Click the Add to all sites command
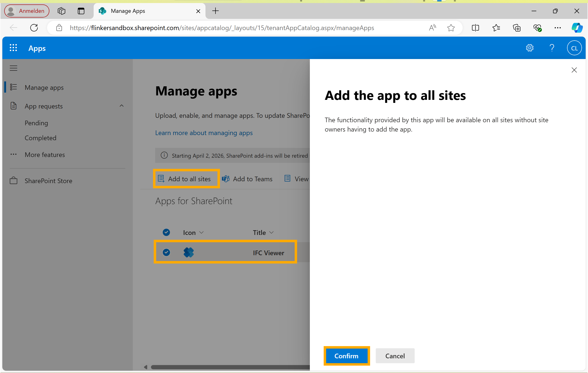 (x=184, y=179)
